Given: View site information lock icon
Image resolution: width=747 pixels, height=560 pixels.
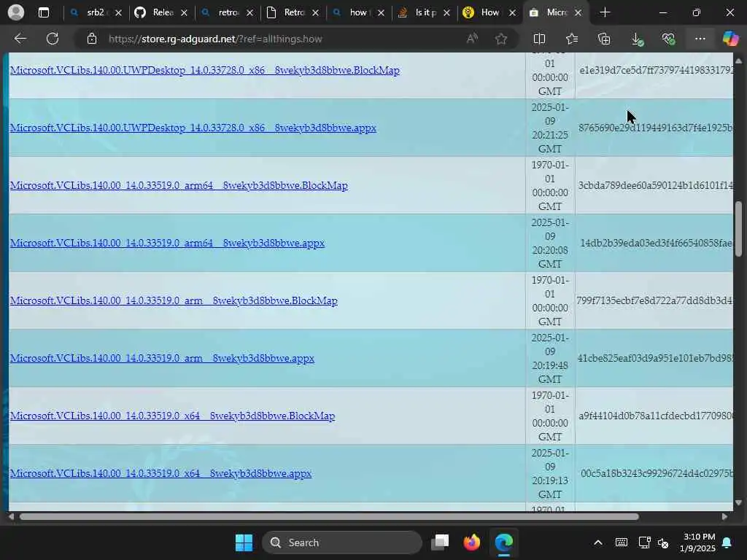Looking at the screenshot, I should point(92,39).
